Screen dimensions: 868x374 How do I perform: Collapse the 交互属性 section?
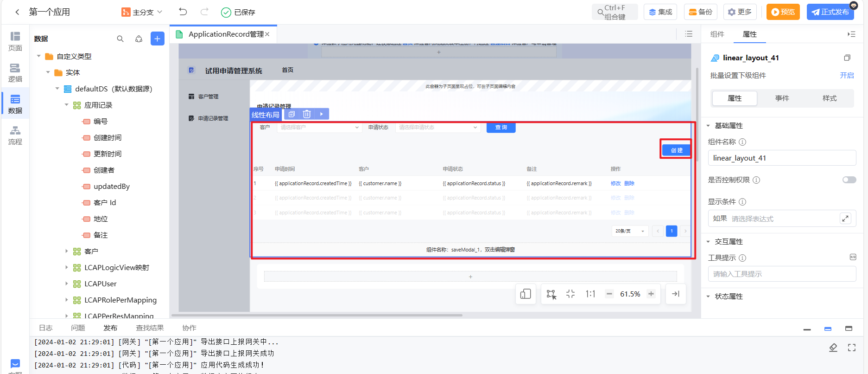tap(708, 242)
